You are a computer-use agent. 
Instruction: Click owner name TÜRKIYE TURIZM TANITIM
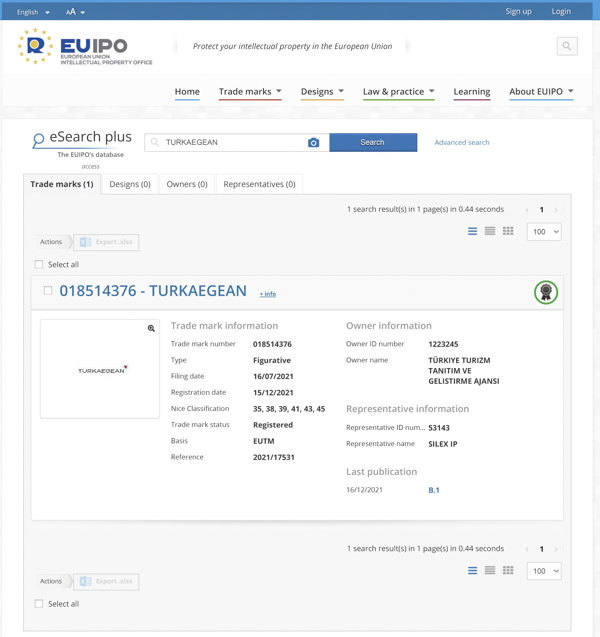coord(464,371)
